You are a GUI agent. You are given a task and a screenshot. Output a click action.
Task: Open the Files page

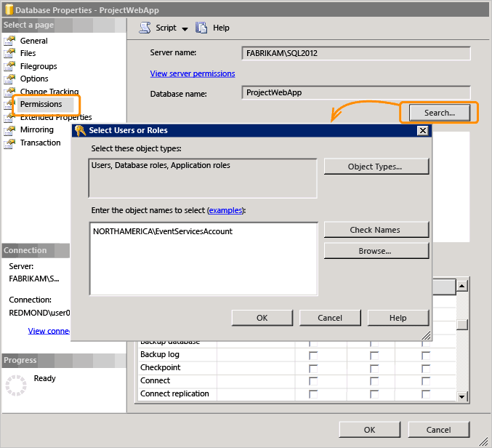point(28,53)
